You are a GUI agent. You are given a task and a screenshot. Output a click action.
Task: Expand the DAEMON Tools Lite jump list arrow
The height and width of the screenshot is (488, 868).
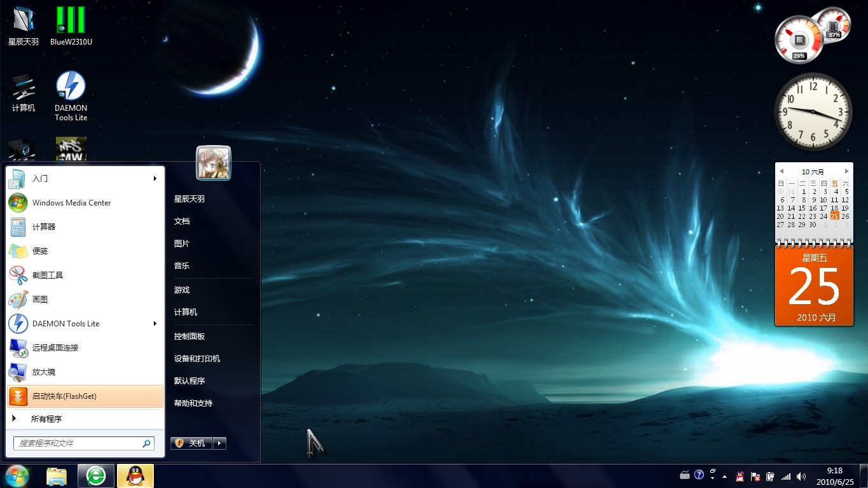click(x=155, y=324)
